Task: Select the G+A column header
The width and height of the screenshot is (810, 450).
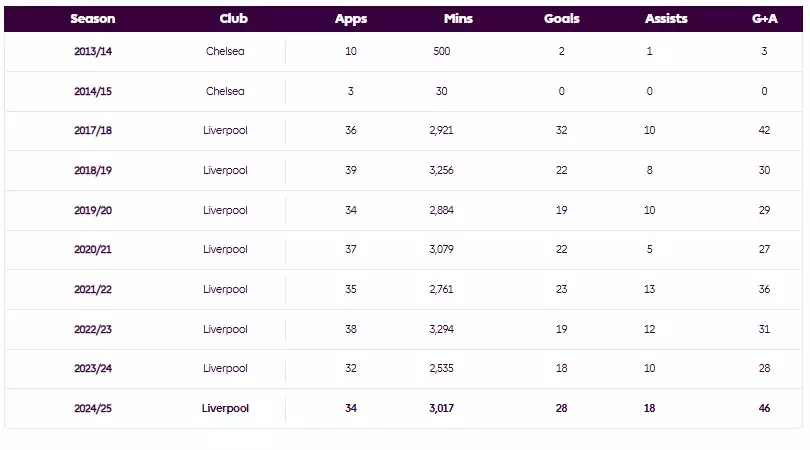Action: [x=765, y=19]
